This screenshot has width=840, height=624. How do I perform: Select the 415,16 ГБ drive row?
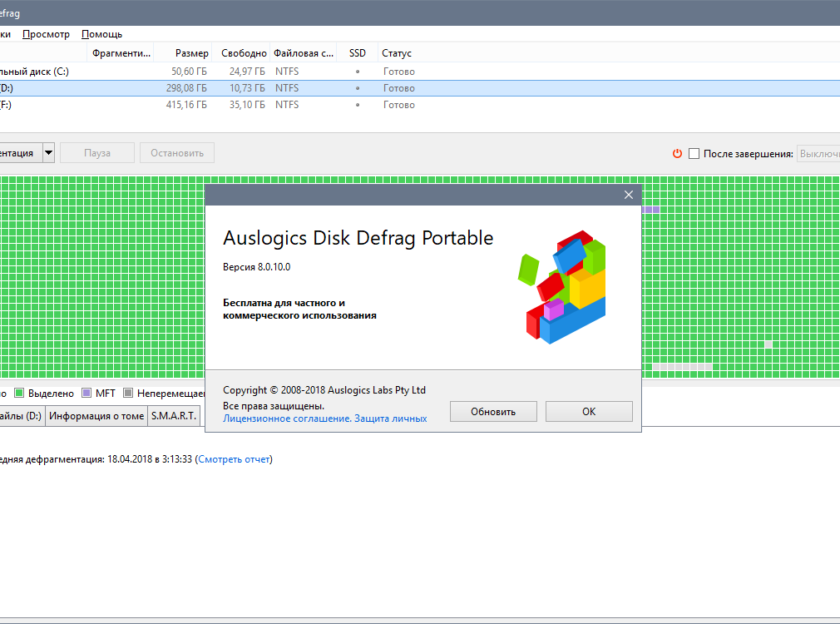pyautogui.click(x=420, y=105)
